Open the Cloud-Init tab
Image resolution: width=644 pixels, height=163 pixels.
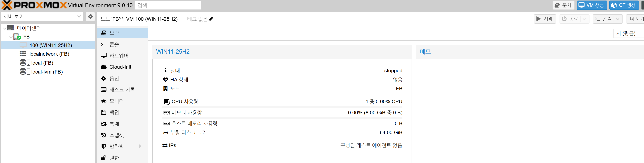click(122, 67)
